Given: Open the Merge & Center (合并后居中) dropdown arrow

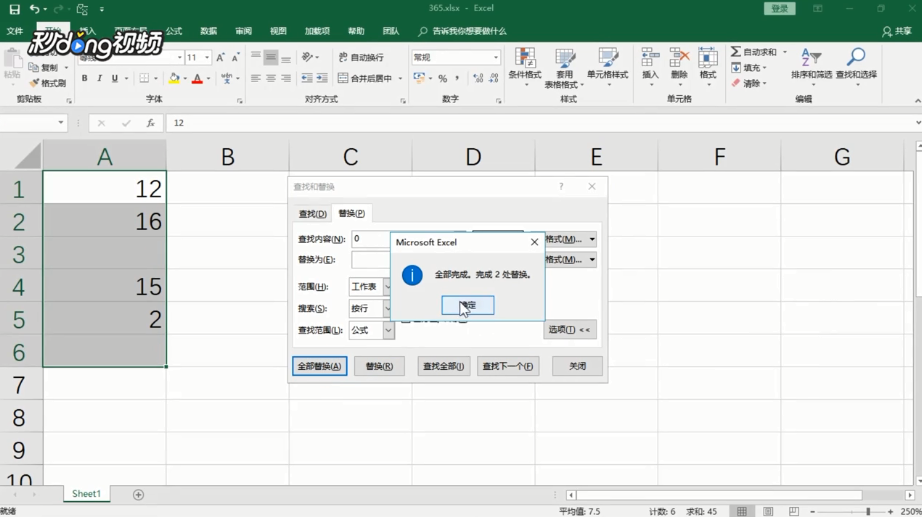Looking at the screenshot, I should pyautogui.click(x=400, y=78).
